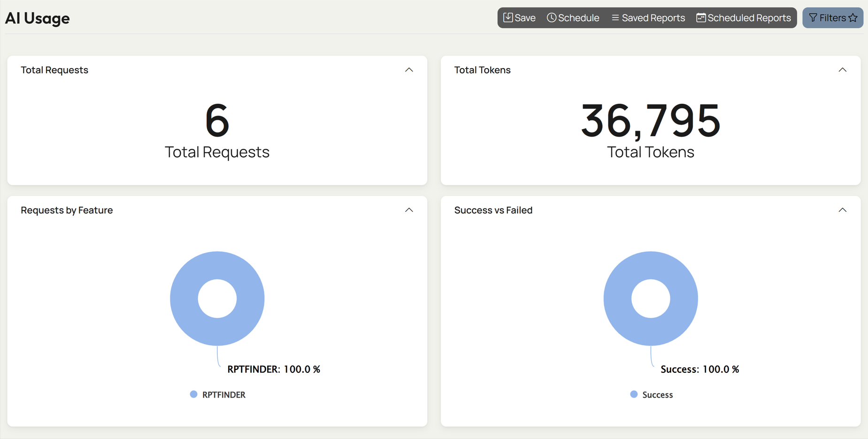The image size is (868, 439).
Task: Click the large Total Requests caption under 6
Action: pos(217,152)
